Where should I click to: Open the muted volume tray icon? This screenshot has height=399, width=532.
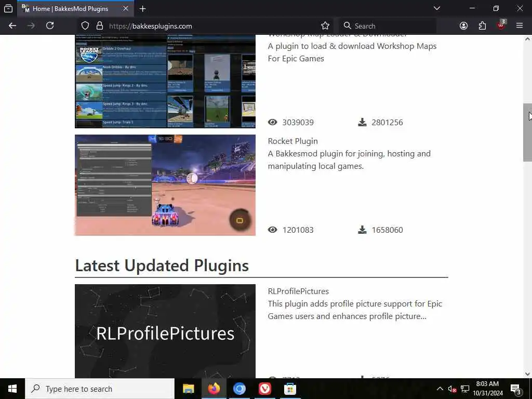(x=452, y=389)
